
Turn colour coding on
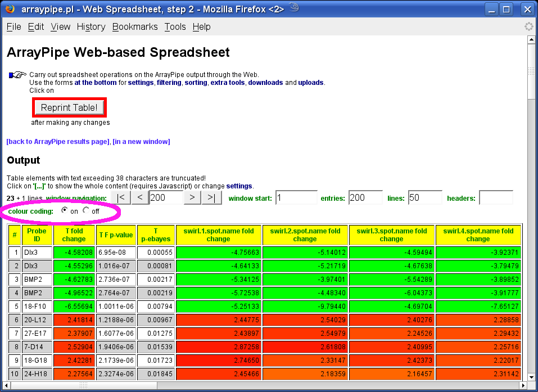click(64, 210)
